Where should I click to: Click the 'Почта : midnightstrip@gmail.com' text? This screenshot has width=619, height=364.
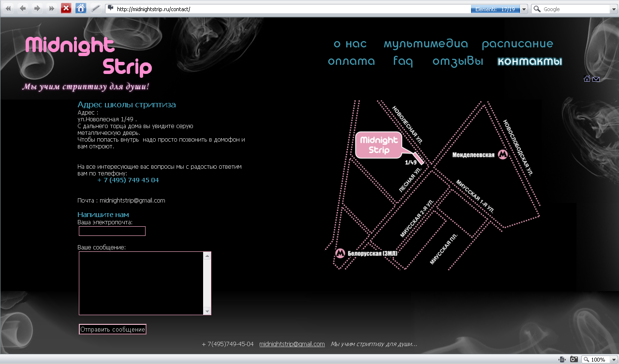[x=121, y=201]
